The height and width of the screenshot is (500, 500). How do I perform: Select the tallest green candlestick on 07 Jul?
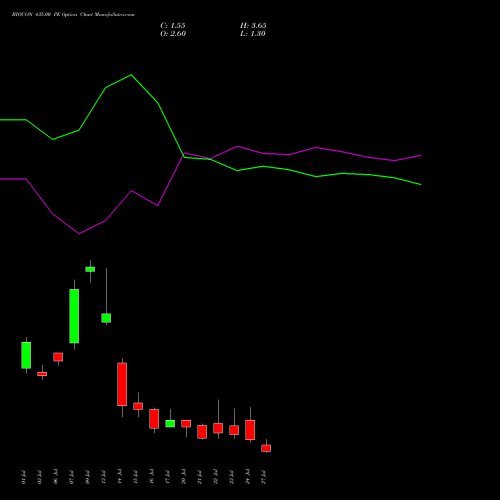[x=74, y=316]
